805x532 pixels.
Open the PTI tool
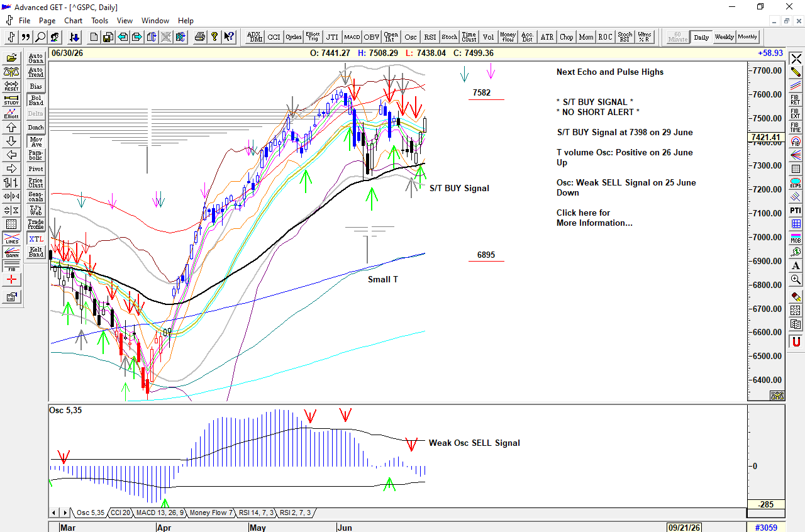(796, 210)
